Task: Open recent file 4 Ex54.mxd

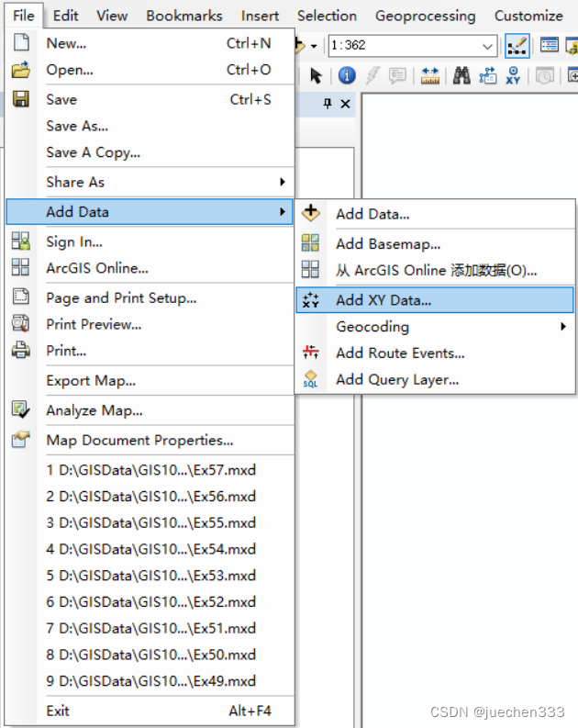Action: point(150,549)
